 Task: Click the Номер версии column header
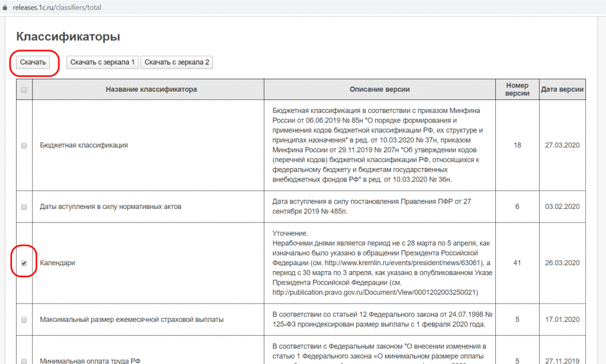point(517,89)
